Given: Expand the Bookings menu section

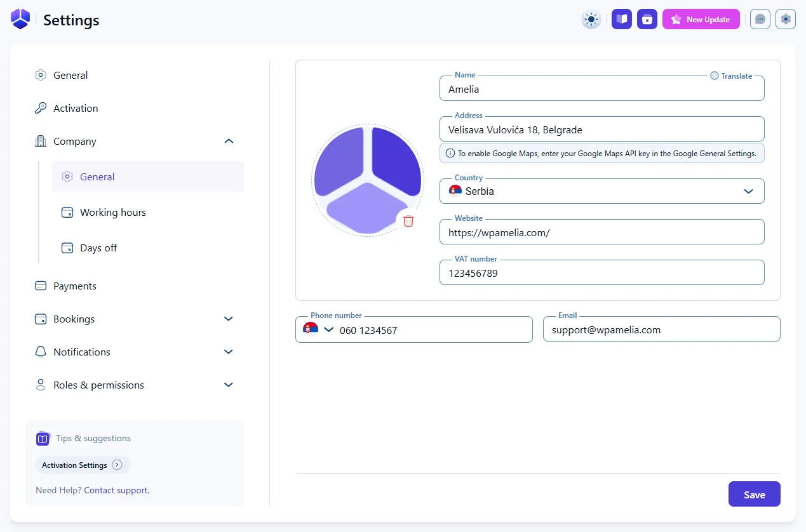Looking at the screenshot, I should (x=229, y=319).
